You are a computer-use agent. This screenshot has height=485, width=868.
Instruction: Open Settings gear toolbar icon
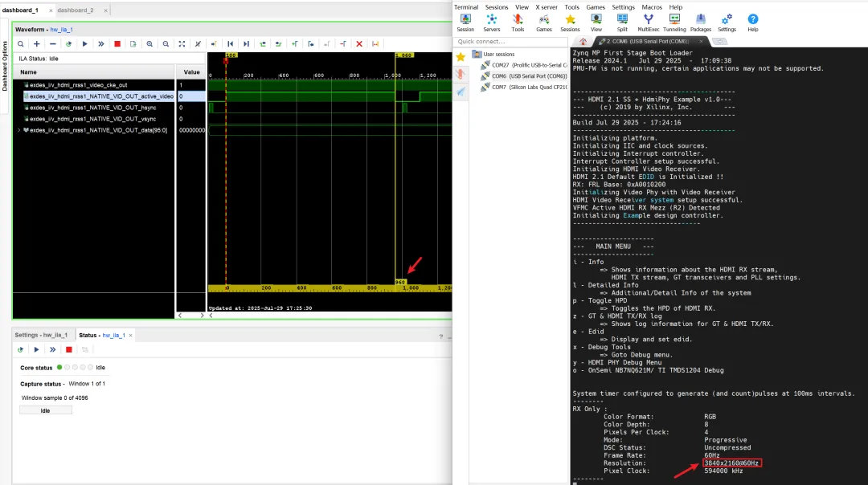coord(727,22)
